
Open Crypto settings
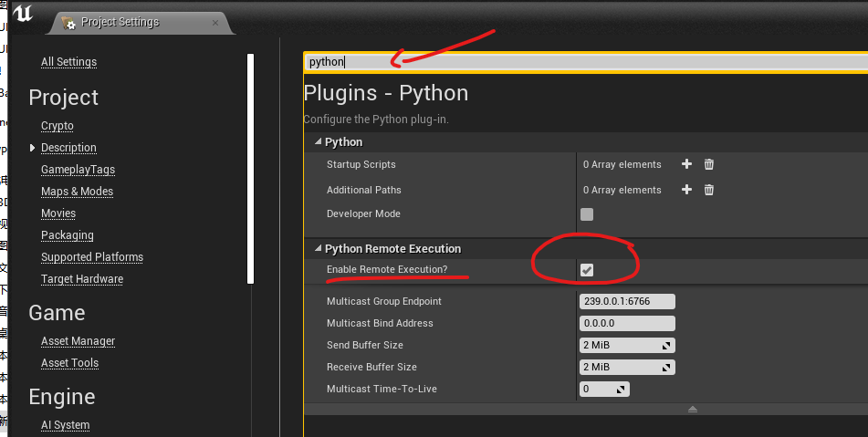[x=57, y=126]
